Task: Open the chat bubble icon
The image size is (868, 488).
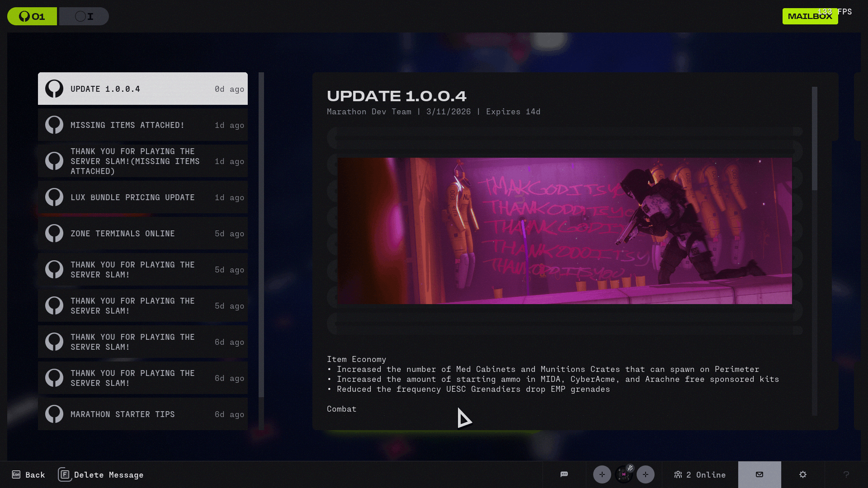Action: tap(564, 474)
